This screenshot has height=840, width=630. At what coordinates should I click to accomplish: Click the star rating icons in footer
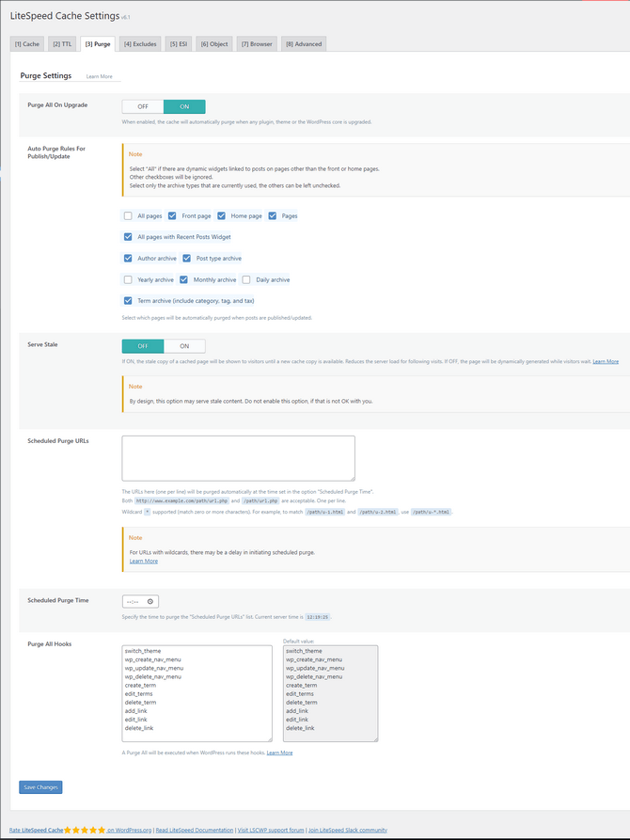pyautogui.click(x=85, y=831)
